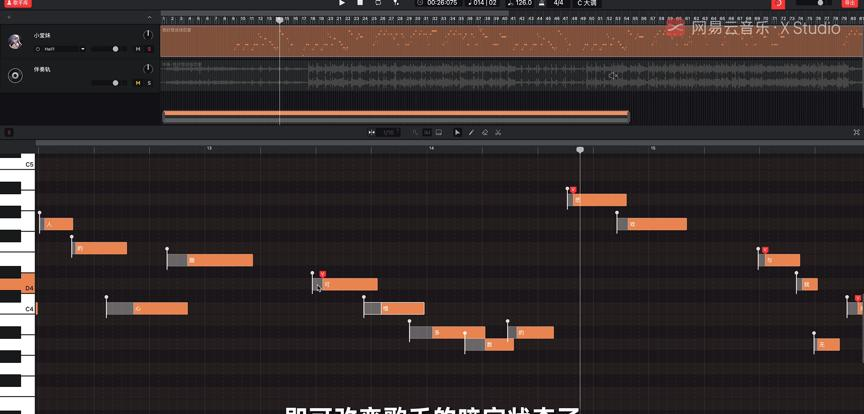Mute the 小爱妹 vocal track
Image resolution: width=864 pixels, height=414 pixels.
point(138,49)
